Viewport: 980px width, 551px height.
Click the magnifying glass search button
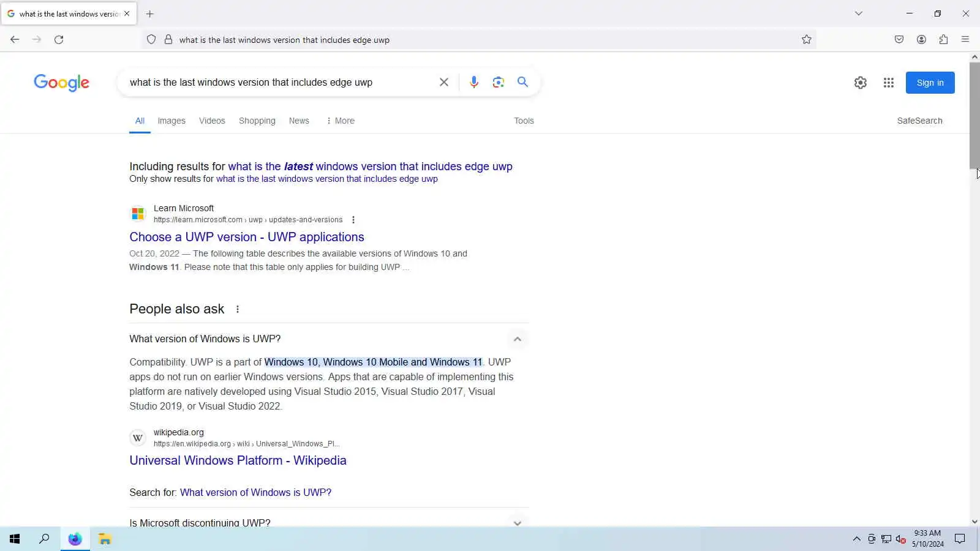tap(522, 82)
